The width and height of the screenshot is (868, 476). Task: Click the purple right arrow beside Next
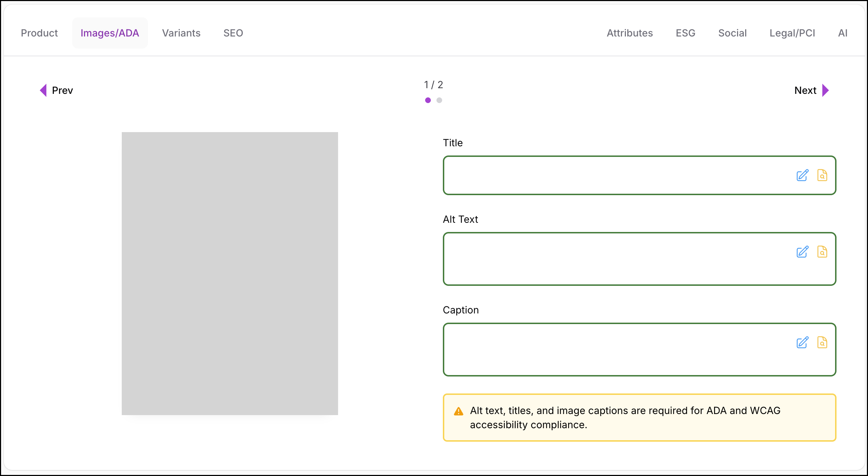[x=825, y=90]
